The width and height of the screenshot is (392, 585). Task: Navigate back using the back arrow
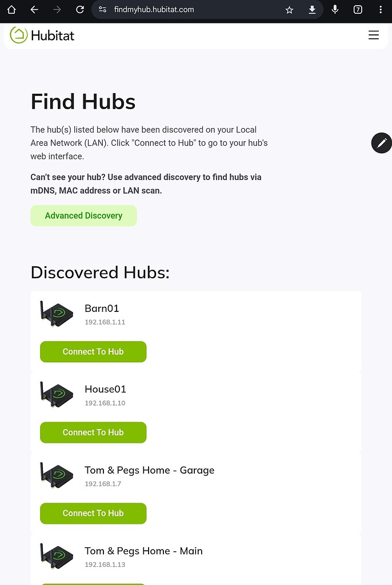[34, 10]
